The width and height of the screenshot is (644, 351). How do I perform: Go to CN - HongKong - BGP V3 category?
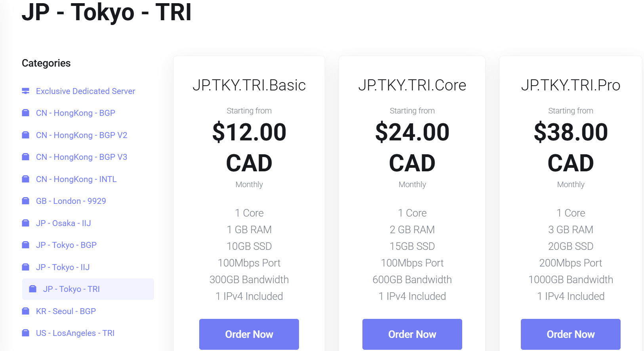click(81, 157)
